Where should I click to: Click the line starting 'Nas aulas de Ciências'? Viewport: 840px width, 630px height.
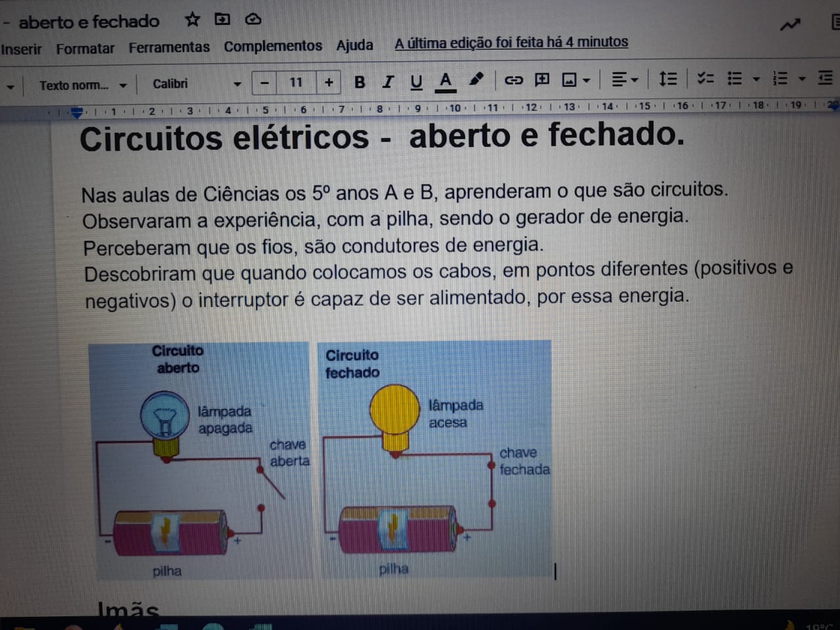[404, 192]
